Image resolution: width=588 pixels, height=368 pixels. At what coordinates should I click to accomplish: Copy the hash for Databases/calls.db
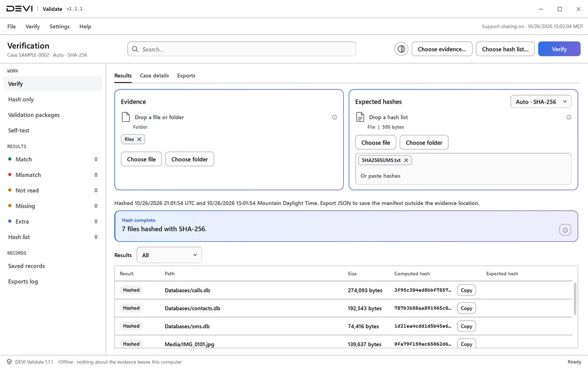(x=466, y=290)
